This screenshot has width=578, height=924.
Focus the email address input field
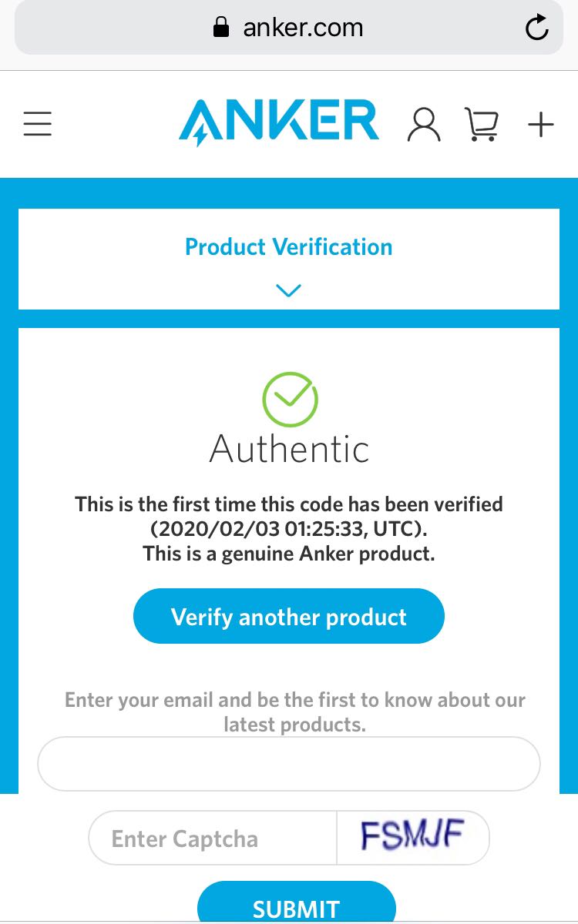[x=288, y=764]
